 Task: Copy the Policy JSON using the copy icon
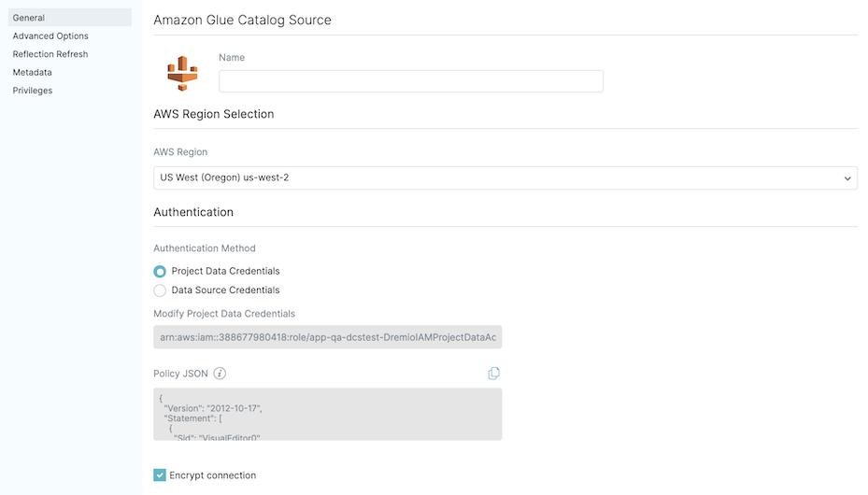coord(493,374)
